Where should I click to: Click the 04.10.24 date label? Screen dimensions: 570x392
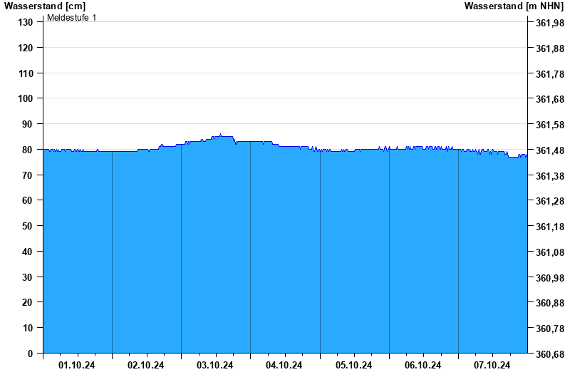(x=284, y=365)
